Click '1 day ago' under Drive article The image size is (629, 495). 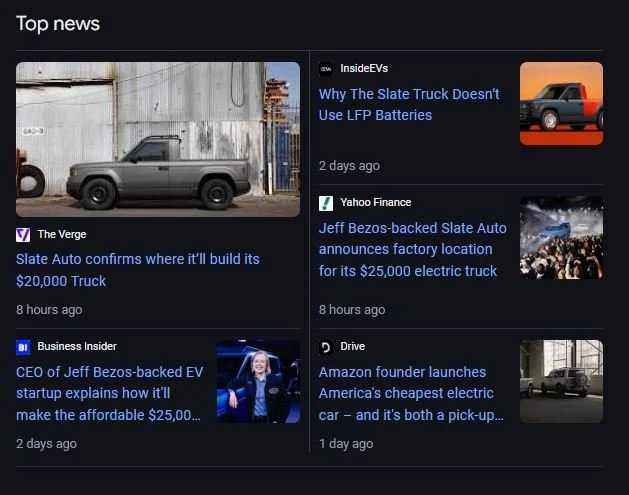[346, 444]
